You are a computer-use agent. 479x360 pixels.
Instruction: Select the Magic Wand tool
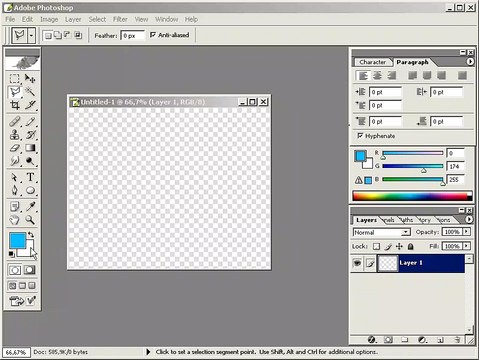coord(30,92)
